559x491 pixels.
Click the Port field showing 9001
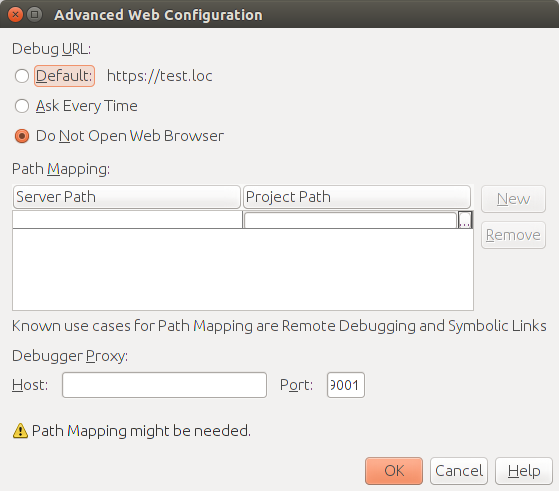(345, 385)
